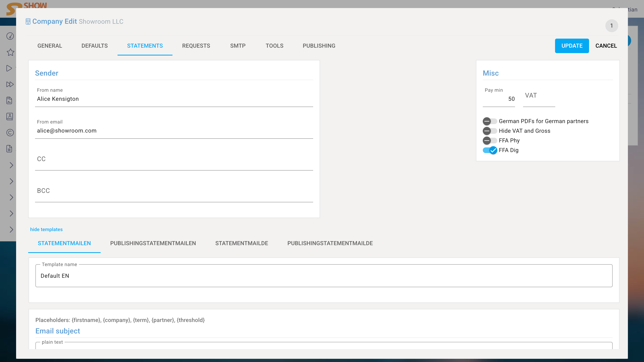This screenshot has width=644, height=362.
Task: Click the play triangle sidebar icon
Action: [x=9, y=68]
